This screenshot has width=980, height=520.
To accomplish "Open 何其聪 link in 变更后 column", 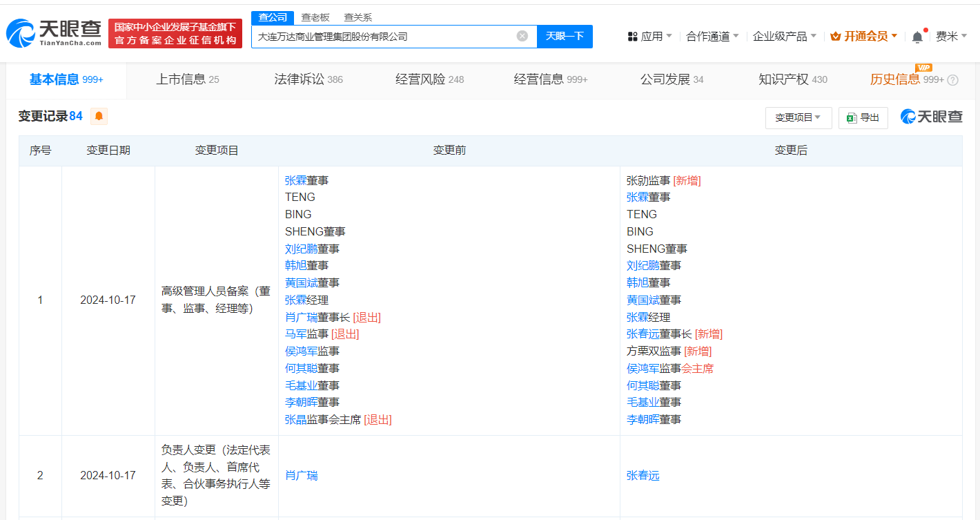I will (x=643, y=385).
